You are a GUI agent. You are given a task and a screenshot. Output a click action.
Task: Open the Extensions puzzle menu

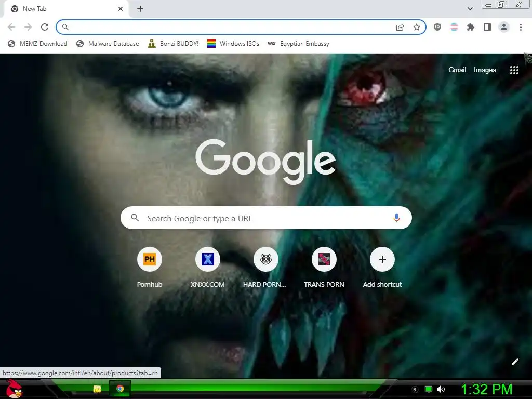(x=471, y=27)
